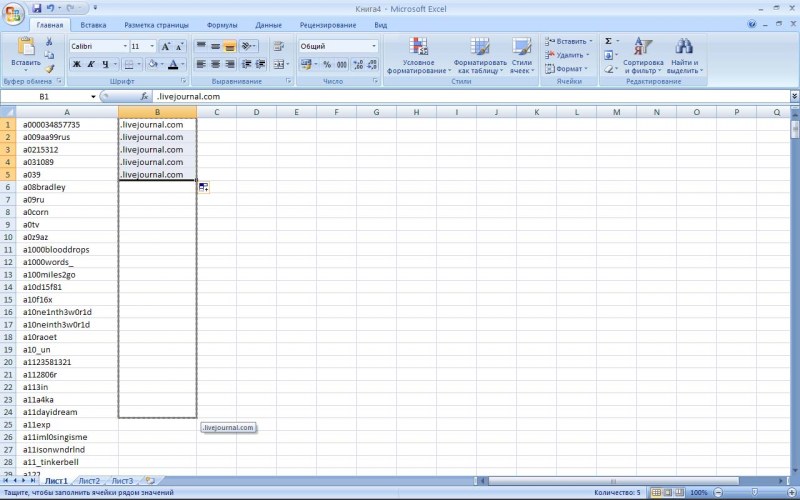The image size is (800, 500).
Task: Toggle bold (Ж) formatting
Action: click(x=77, y=64)
